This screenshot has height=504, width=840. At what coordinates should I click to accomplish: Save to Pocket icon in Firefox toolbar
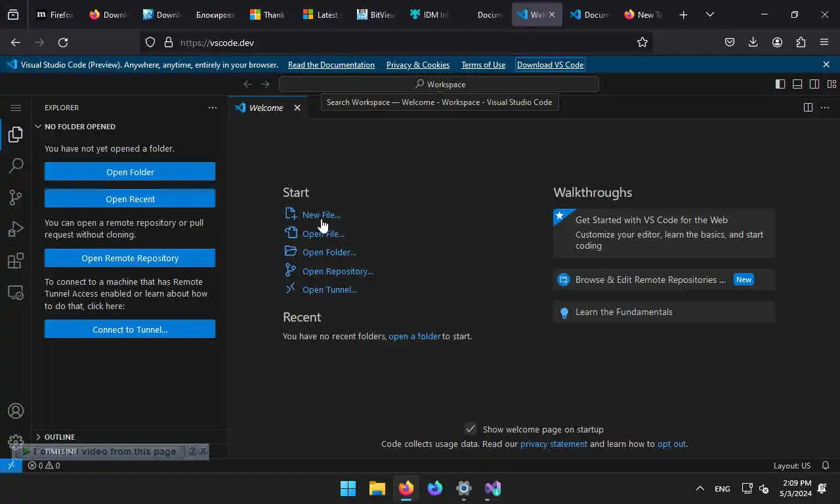pos(730,43)
